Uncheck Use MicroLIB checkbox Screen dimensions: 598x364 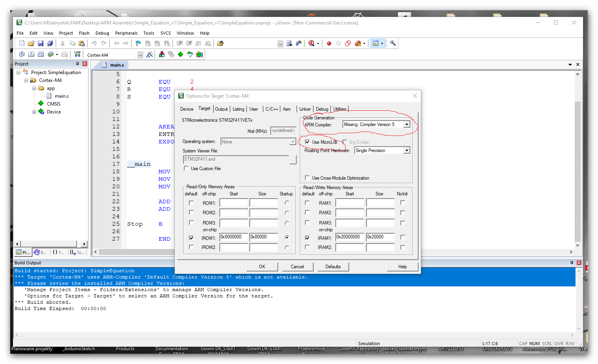[x=307, y=142]
